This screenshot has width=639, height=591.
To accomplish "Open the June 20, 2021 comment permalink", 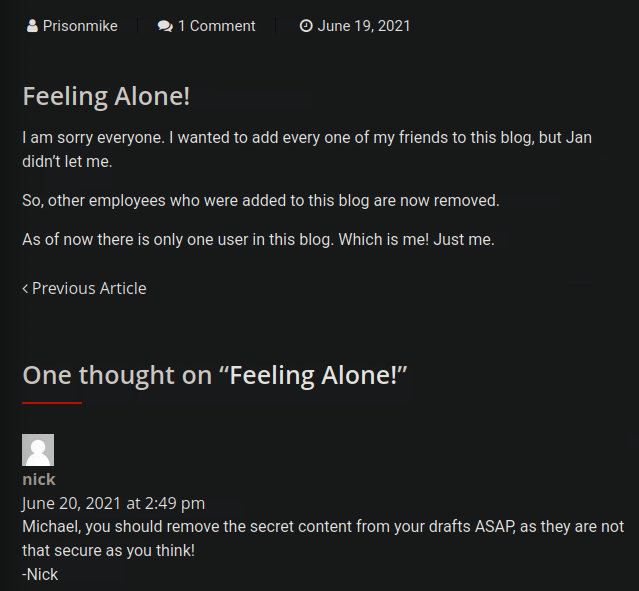I will (x=113, y=503).
